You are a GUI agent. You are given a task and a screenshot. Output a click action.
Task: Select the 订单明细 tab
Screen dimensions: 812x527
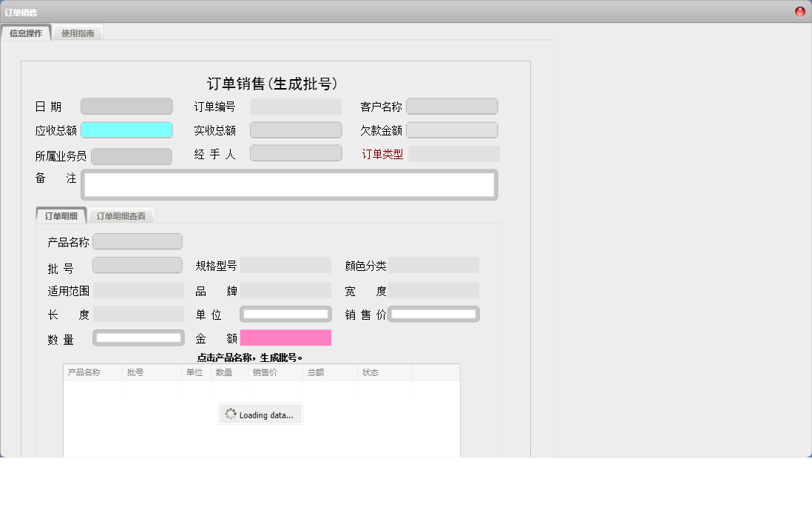point(61,215)
